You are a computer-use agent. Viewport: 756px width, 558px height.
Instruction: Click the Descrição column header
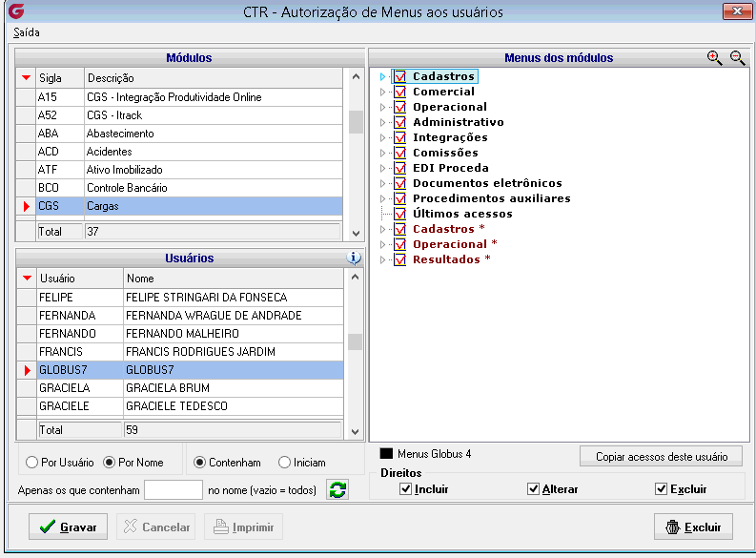tap(214, 78)
